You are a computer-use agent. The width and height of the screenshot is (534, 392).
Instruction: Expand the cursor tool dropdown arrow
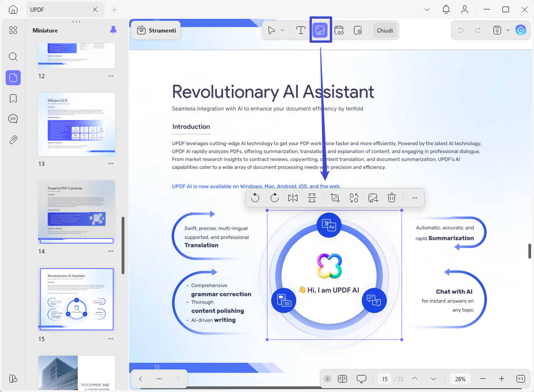[282, 30]
